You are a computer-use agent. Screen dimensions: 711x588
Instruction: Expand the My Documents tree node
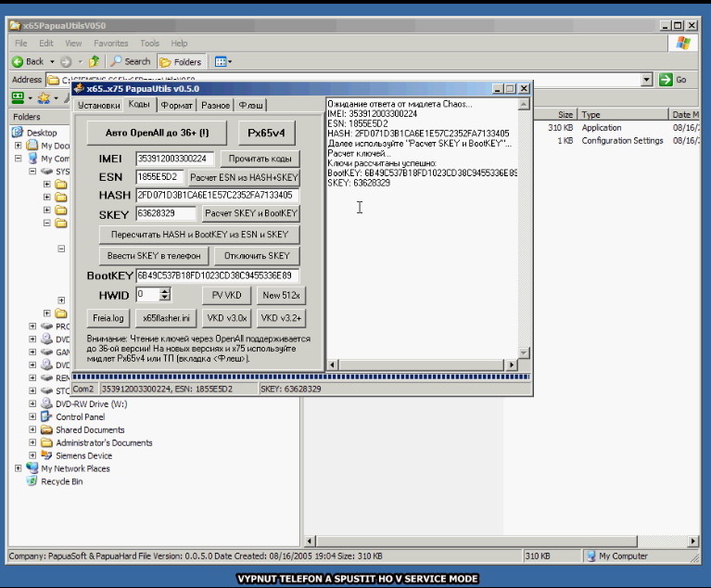point(19,146)
